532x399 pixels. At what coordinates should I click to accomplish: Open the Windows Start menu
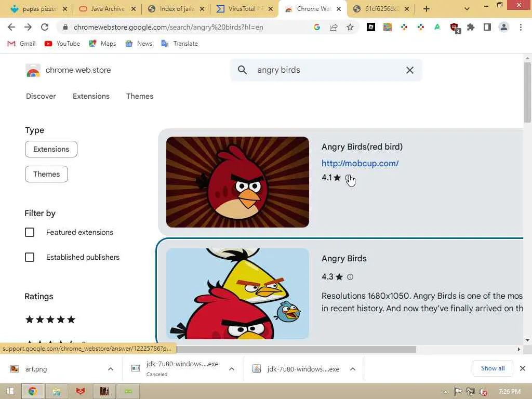(10, 391)
